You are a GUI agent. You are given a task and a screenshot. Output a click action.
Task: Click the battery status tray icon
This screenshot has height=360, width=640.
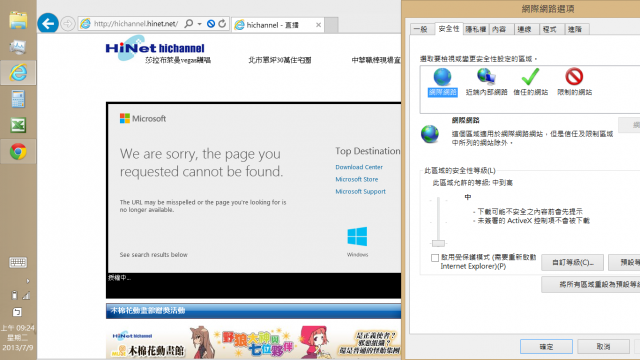14,295
